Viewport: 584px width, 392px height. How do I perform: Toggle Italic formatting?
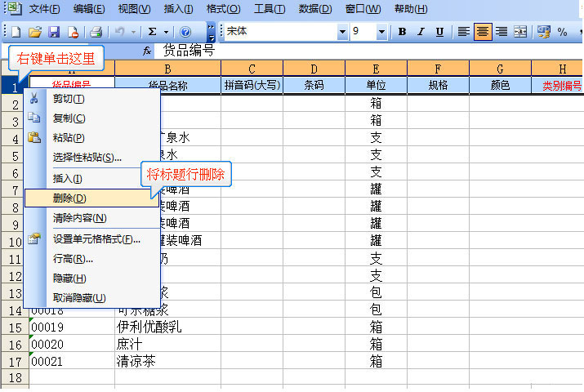pyautogui.click(x=421, y=32)
